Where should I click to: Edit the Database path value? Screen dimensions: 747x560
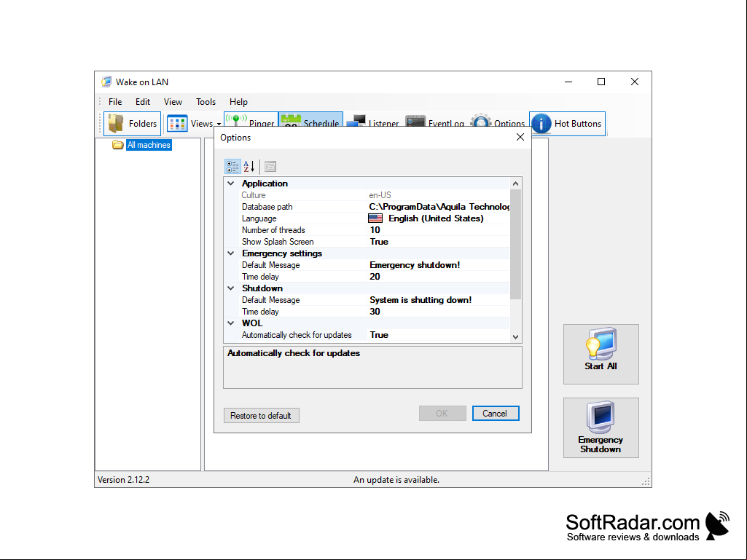438,207
